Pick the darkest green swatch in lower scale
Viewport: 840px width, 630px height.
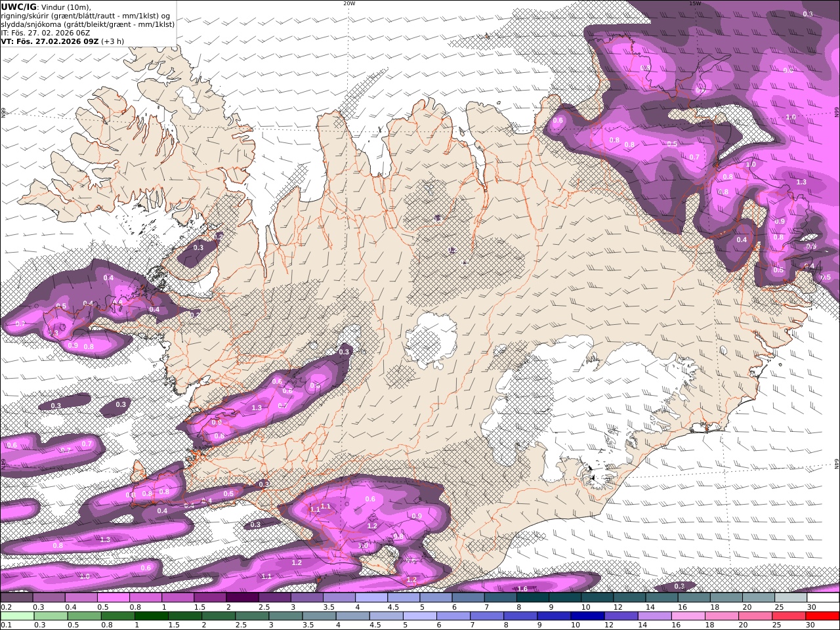pos(151,616)
